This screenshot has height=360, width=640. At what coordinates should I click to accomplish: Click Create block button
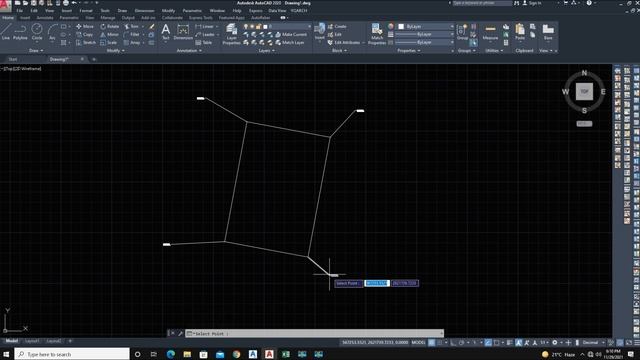pyautogui.click(x=337, y=26)
